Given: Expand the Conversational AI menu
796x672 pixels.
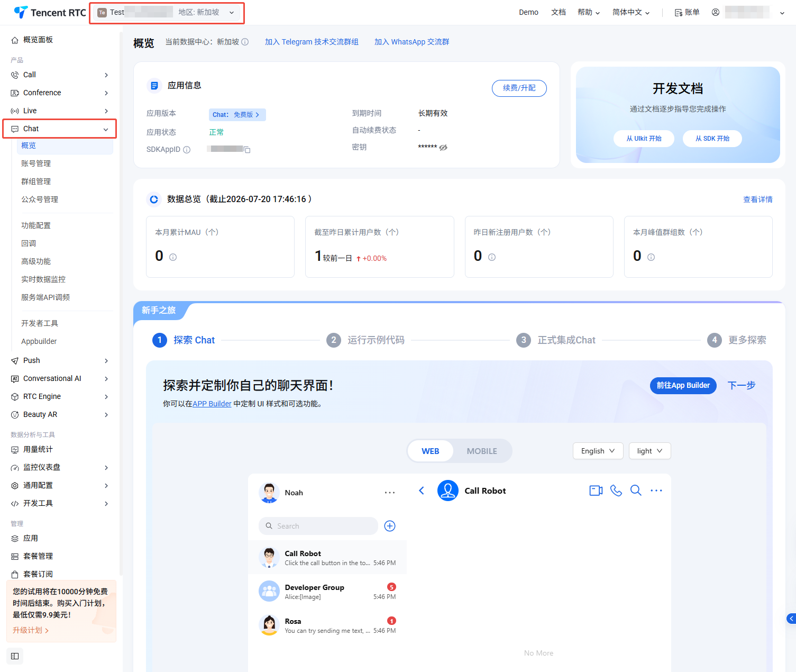Looking at the screenshot, I should pyautogui.click(x=60, y=379).
